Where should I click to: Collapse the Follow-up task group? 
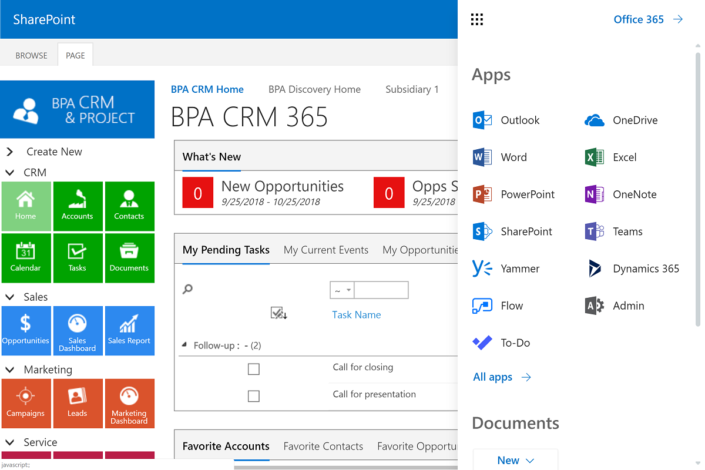tap(184, 345)
